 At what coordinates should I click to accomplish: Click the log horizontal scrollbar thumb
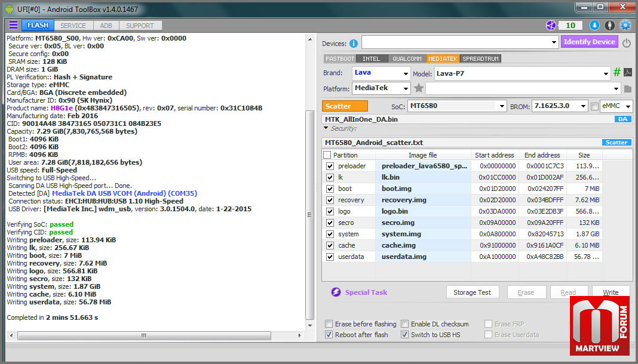coord(144,335)
